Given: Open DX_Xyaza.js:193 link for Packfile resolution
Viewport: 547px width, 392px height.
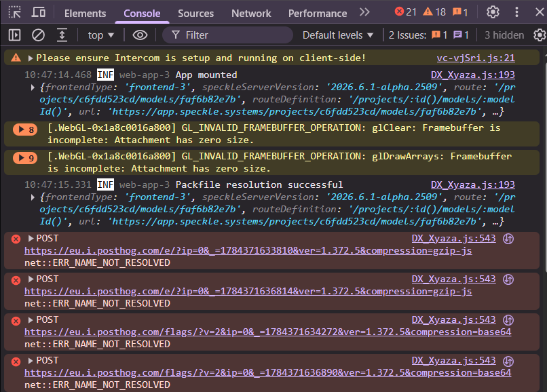Looking at the screenshot, I should 473,184.
